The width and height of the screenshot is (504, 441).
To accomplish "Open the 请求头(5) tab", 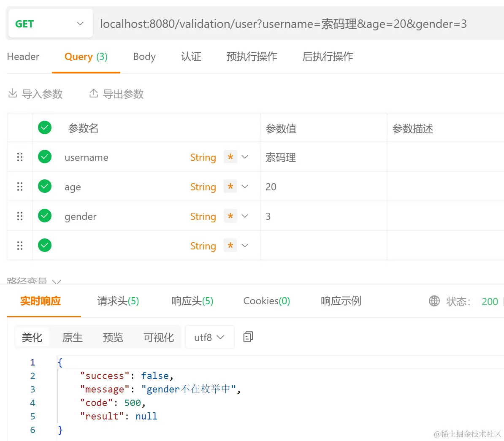I will click(118, 301).
